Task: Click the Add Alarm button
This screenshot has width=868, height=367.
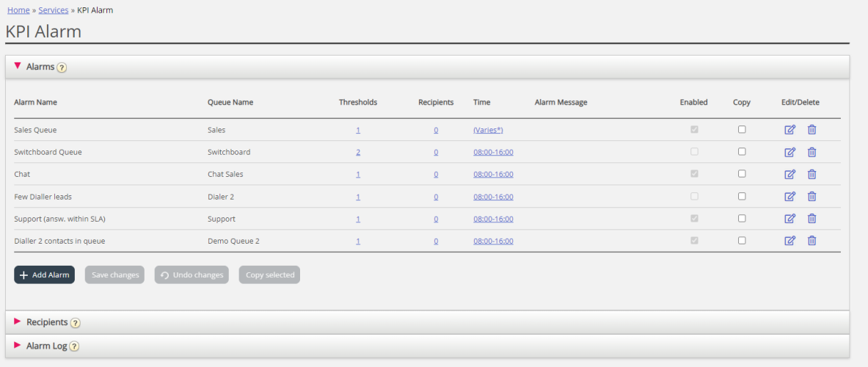Action: point(44,275)
